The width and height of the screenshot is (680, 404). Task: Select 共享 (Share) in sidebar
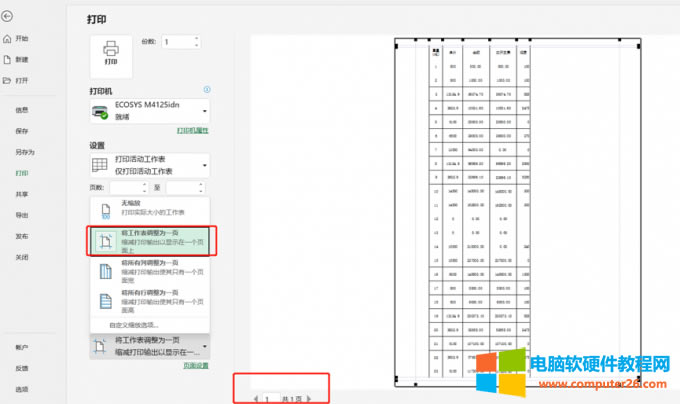[22, 194]
